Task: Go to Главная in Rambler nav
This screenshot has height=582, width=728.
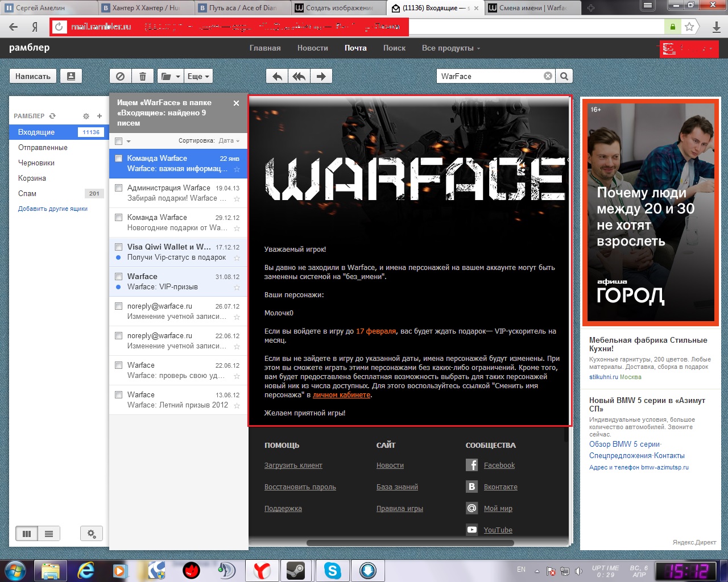Action: tap(265, 48)
